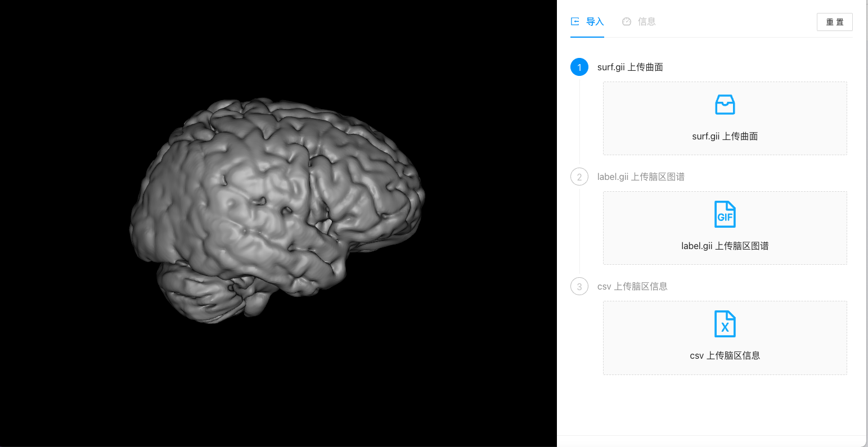This screenshot has width=868, height=447.
Task: Click the csv 上传脑区信息 text in the upload box
Action: click(725, 355)
